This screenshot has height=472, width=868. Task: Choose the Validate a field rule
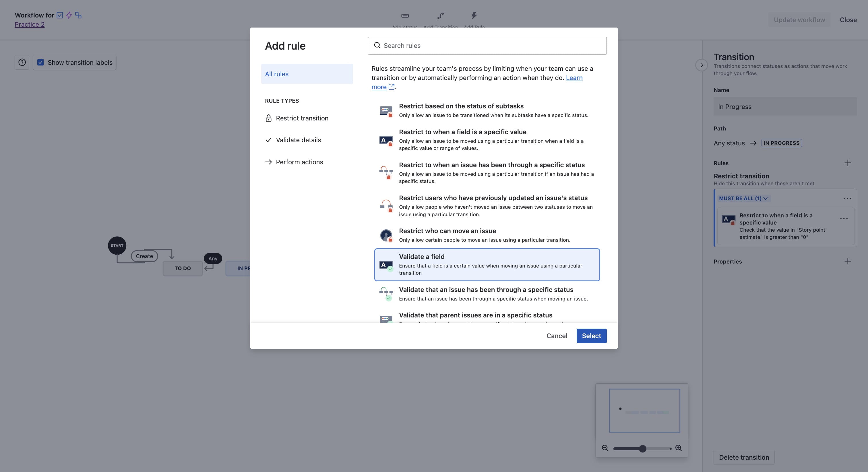click(487, 265)
